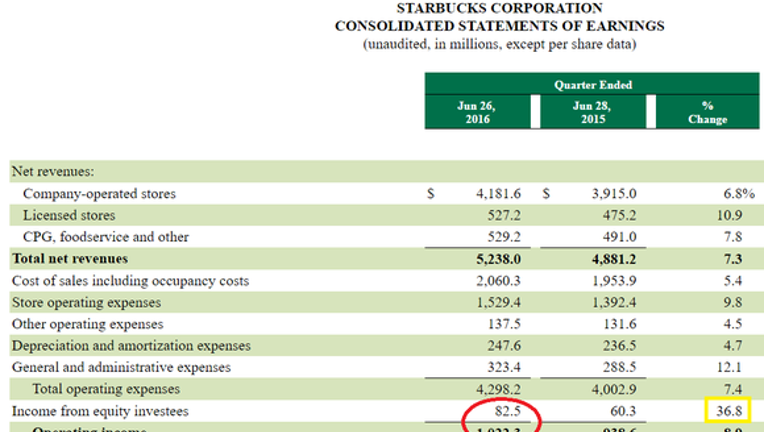Click the 323.4 value
This screenshot has height=432, width=764.
point(504,367)
